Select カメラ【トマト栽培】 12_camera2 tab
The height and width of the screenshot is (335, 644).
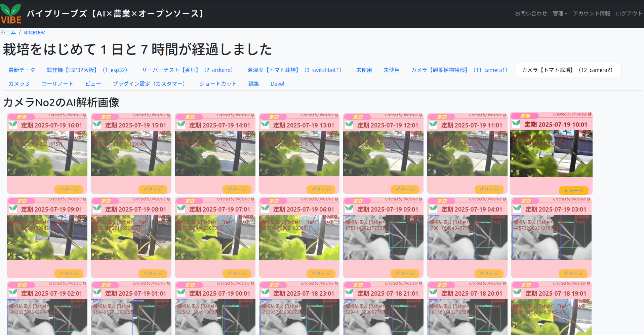(568, 70)
